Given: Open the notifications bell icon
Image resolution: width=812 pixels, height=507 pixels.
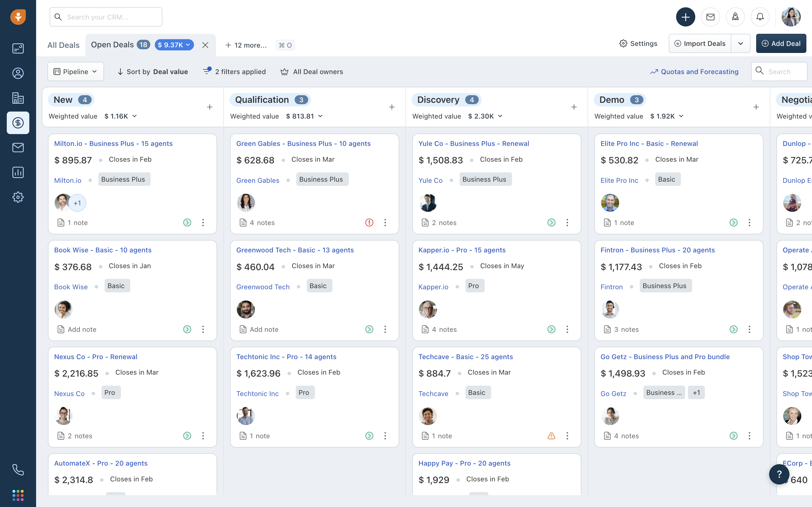Looking at the screenshot, I should (760, 17).
